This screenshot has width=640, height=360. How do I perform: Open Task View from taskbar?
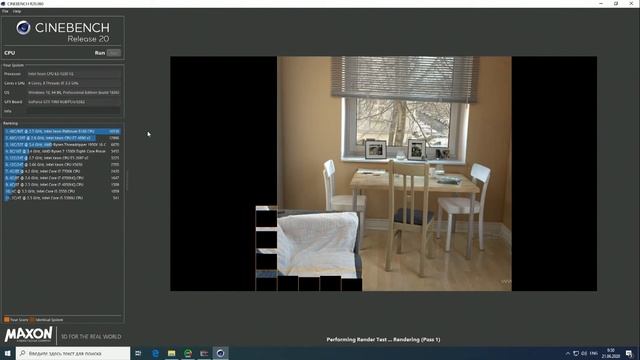[138, 353]
